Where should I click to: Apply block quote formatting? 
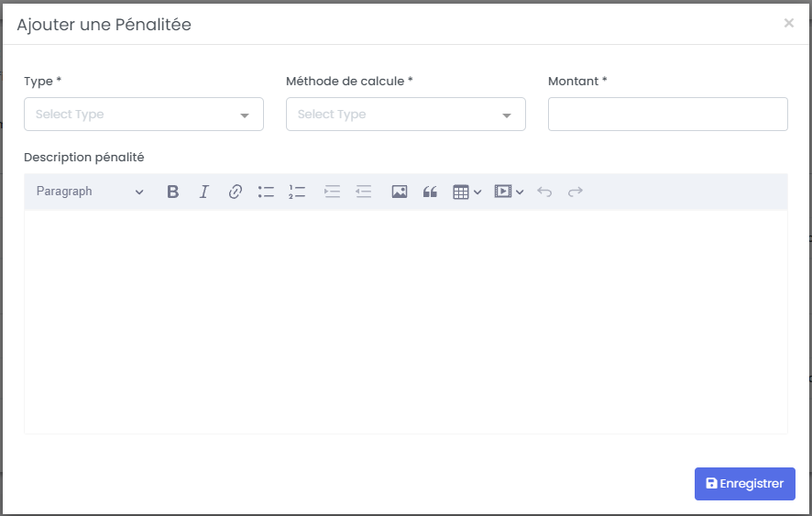tap(430, 192)
